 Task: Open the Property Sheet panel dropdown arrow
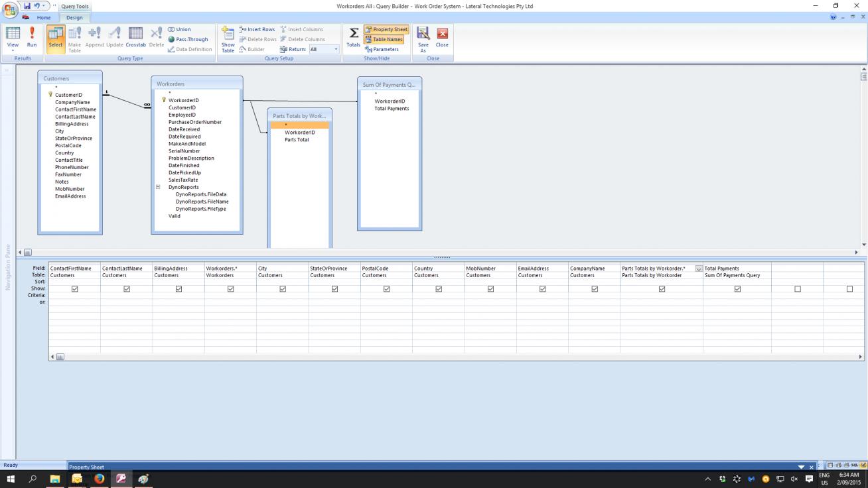pos(801,467)
